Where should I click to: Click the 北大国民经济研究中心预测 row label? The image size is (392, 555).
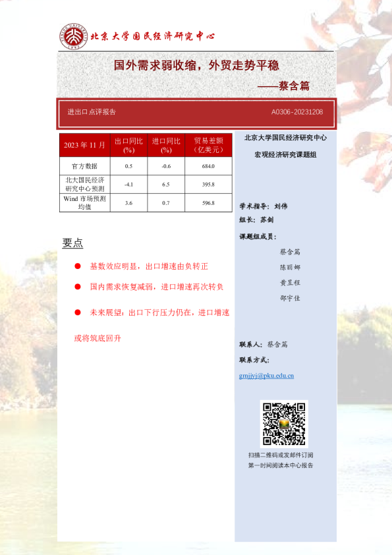click(x=84, y=185)
